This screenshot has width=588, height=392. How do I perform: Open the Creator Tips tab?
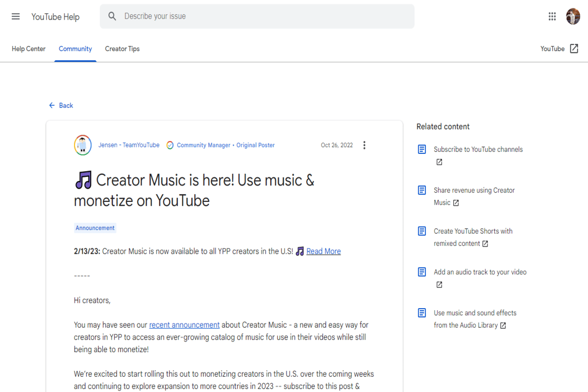point(122,49)
